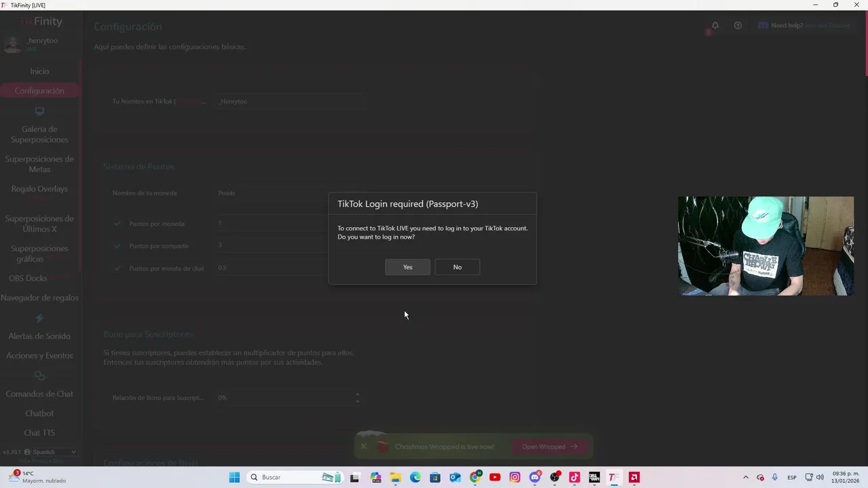
Task: Open Comandos de Chat
Action: click(39, 394)
